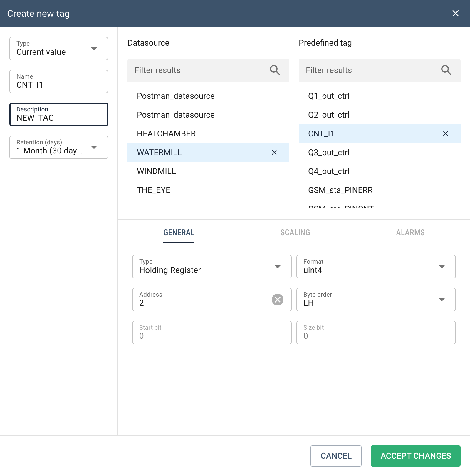
Task: Click the Datasource filter search icon
Action: (x=275, y=70)
